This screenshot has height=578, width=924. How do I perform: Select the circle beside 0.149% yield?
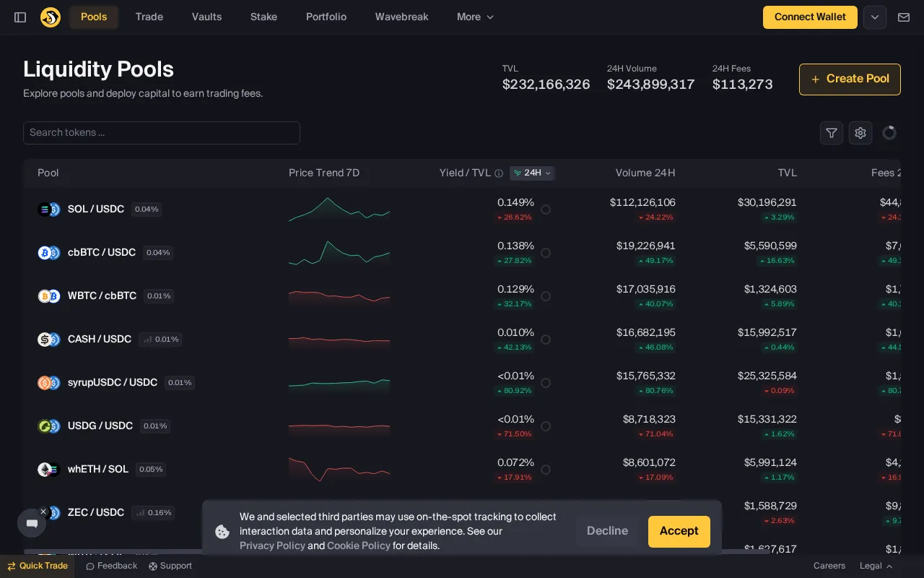(546, 210)
